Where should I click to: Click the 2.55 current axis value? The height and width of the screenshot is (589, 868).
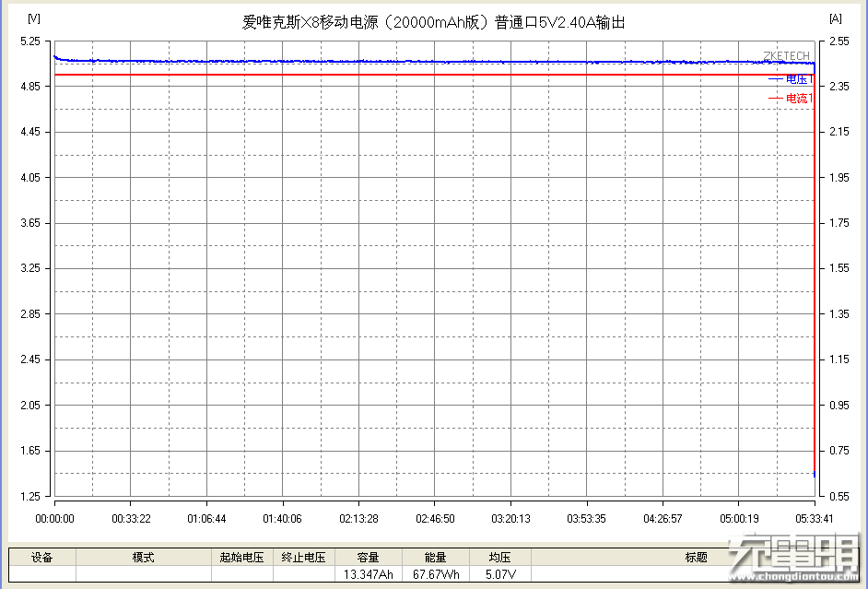(839, 41)
